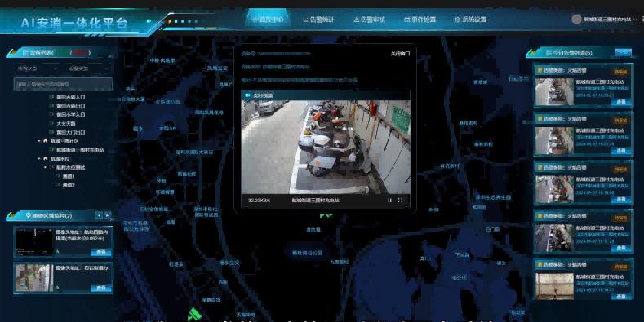This screenshot has height=322, width=644.
Task: Focus the device search input field
Action: pos(63,84)
